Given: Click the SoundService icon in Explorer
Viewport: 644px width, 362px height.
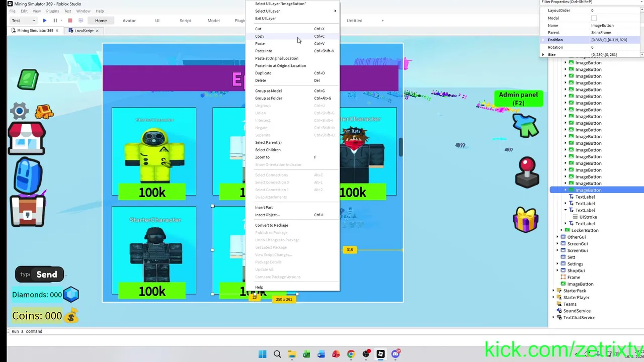Looking at the screenshot, I should (559, 311).
